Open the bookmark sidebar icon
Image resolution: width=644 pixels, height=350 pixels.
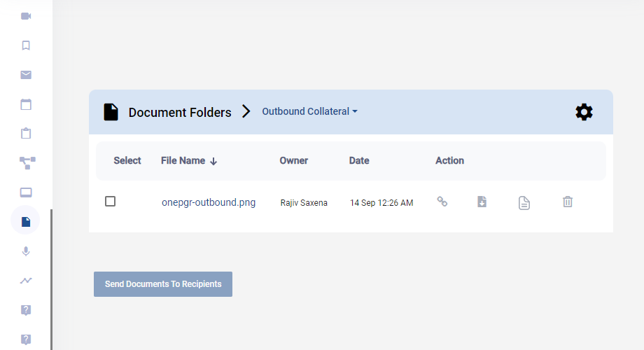click(26, 45)
